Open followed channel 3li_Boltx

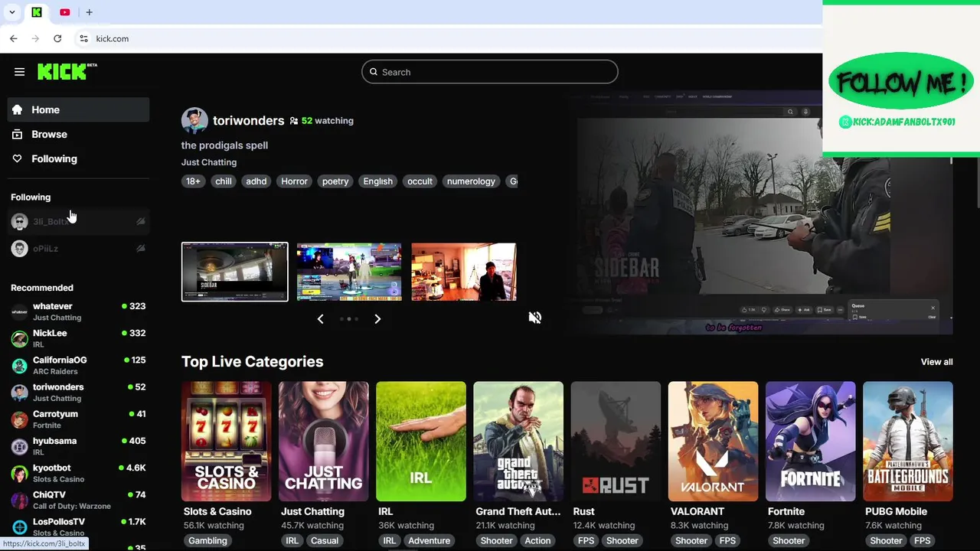tap(78, 221)
